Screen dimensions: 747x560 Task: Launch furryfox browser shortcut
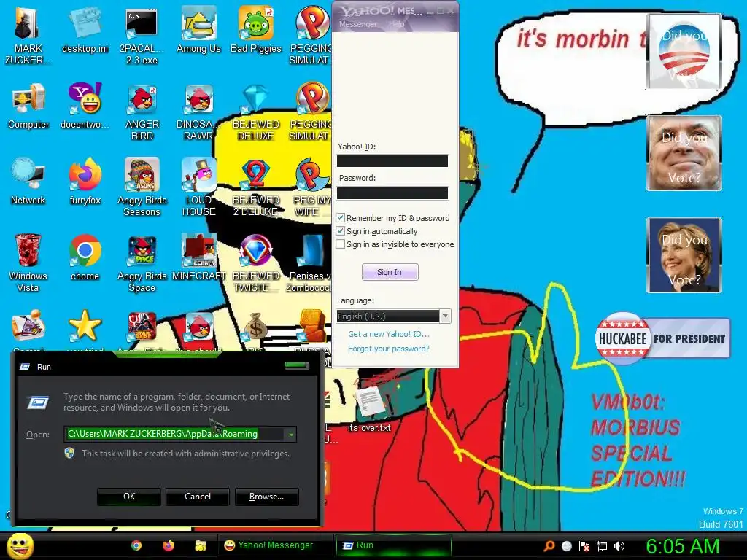pyautogui.click(x=85, y=182)
